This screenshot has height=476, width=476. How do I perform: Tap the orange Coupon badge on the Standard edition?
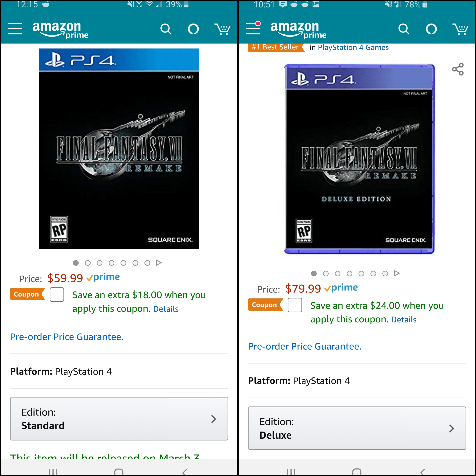coord(27,294)
